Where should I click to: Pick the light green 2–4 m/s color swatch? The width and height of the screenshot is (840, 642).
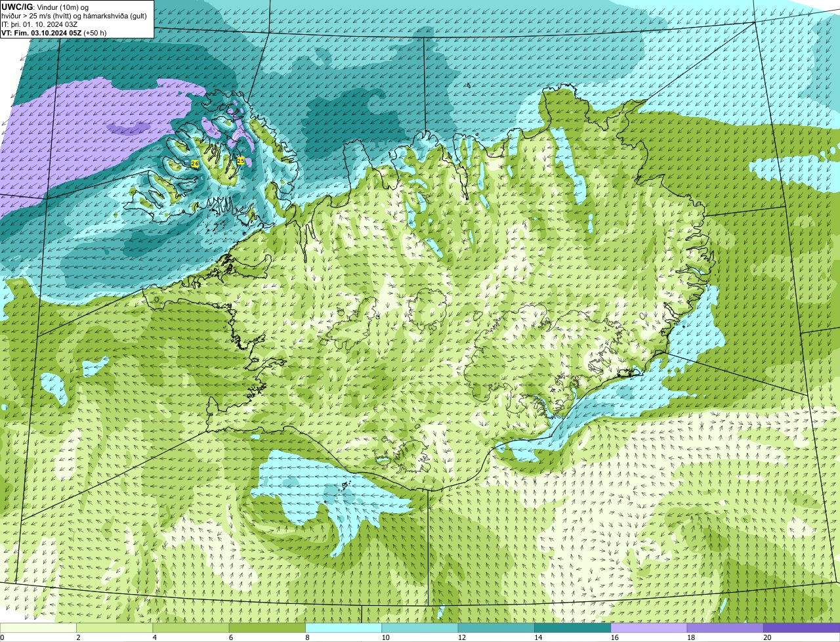tap(114, 628)
